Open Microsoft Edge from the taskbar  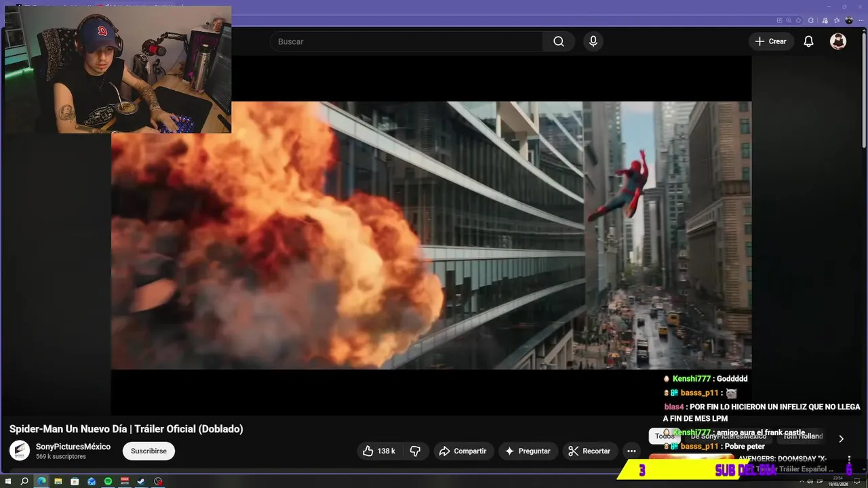41,481
